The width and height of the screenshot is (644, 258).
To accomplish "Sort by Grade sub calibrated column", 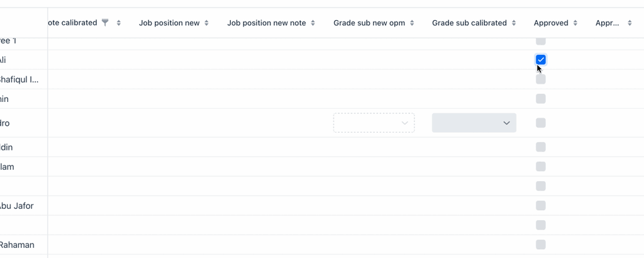I will pyautogui.click(x=514, y=23).
